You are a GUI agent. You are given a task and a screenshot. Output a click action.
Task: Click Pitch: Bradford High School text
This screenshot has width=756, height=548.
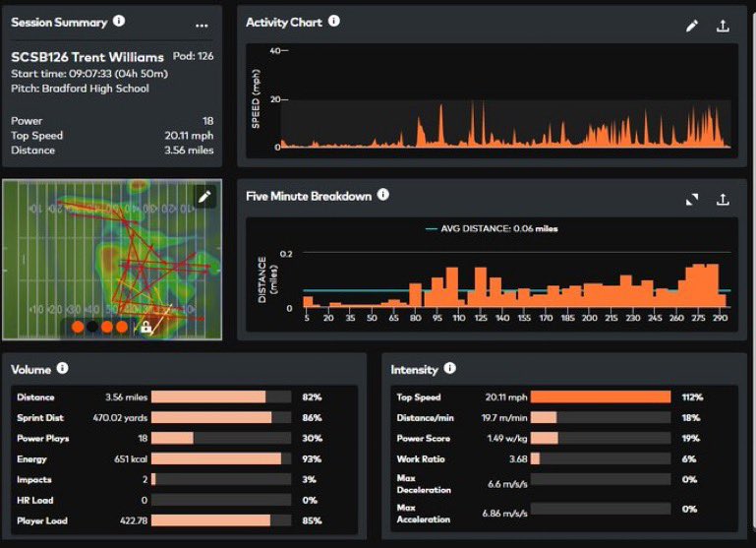(80, 89)
